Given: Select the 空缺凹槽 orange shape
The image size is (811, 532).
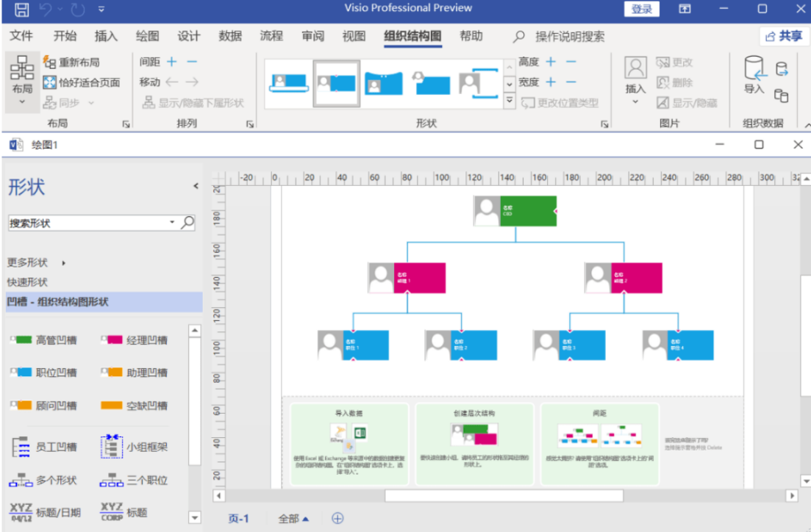Looking at the screenshot, I should pos(134,406).
